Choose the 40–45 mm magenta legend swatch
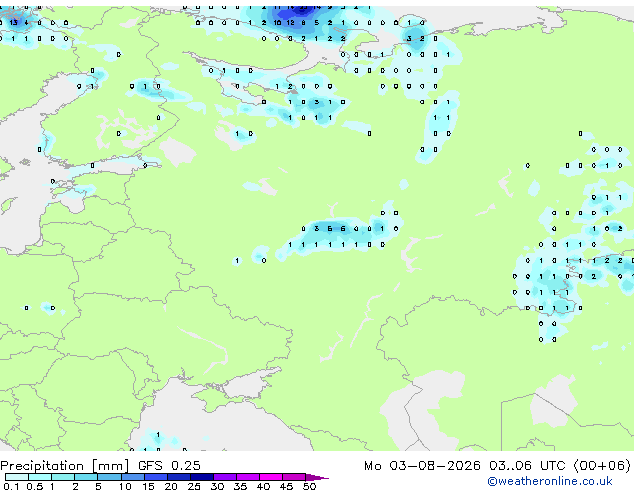 (271, 477)
